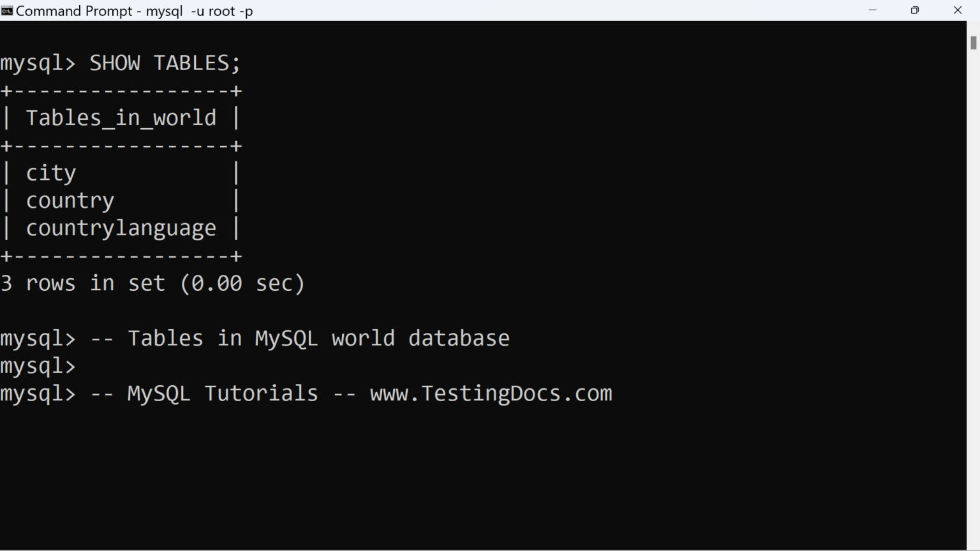Click the Command Prompt icon in title bar

(8, 10)
